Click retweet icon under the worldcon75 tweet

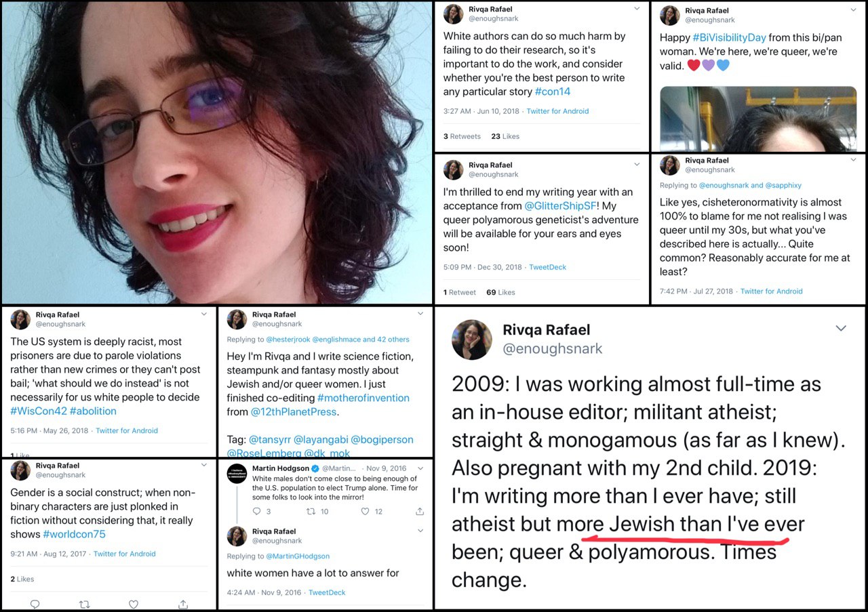click(x=84, y=604)
